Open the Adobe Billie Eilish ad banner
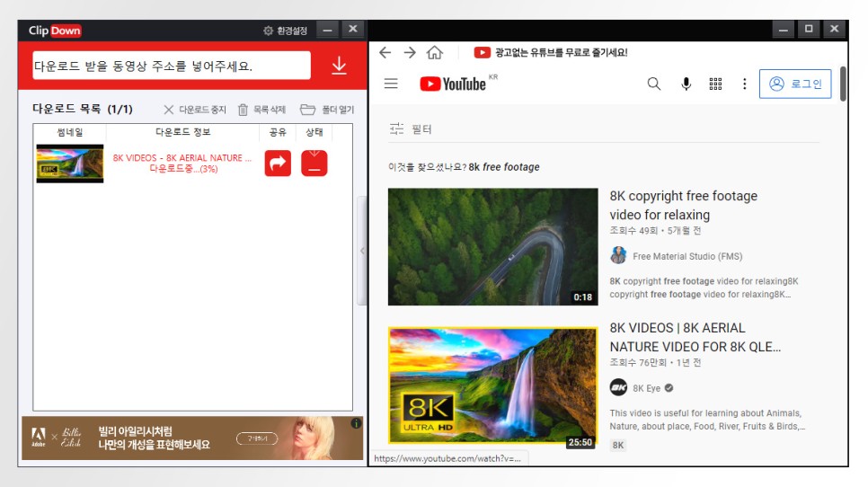 point(192,438)
